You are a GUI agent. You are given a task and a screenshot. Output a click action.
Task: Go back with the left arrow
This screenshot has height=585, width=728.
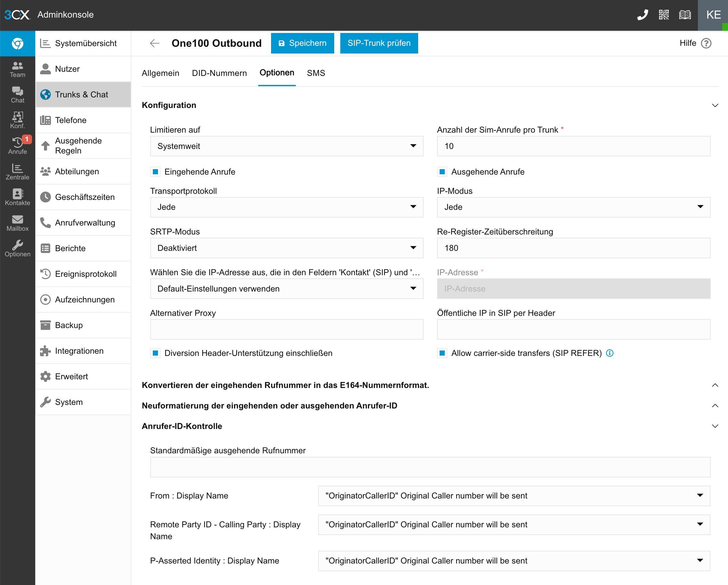154,43
